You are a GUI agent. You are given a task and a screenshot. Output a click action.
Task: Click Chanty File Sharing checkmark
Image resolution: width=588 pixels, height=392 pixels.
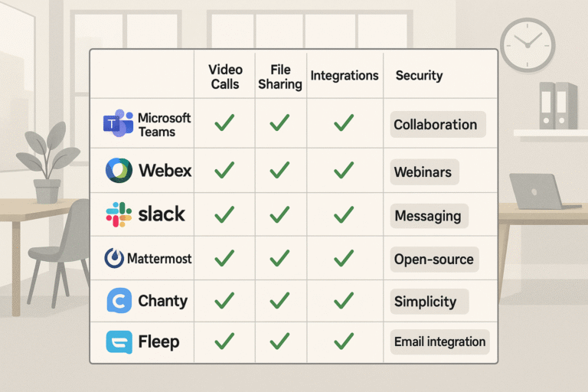tap(279, 300)
